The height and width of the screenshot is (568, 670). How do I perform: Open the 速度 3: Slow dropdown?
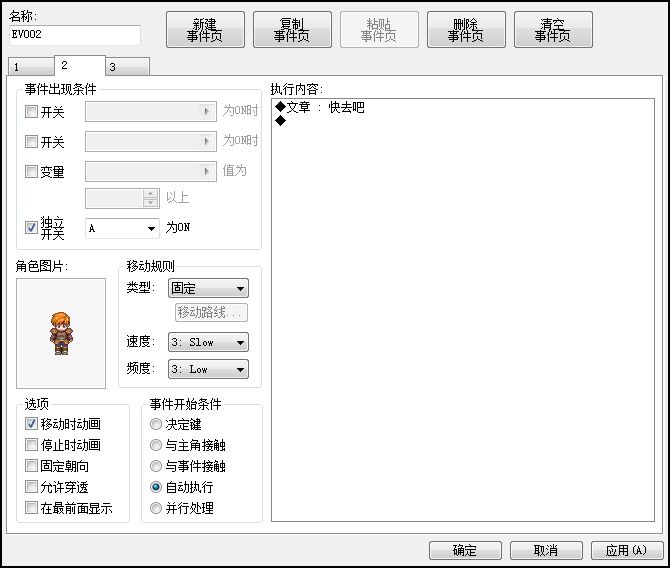point(208,342)
